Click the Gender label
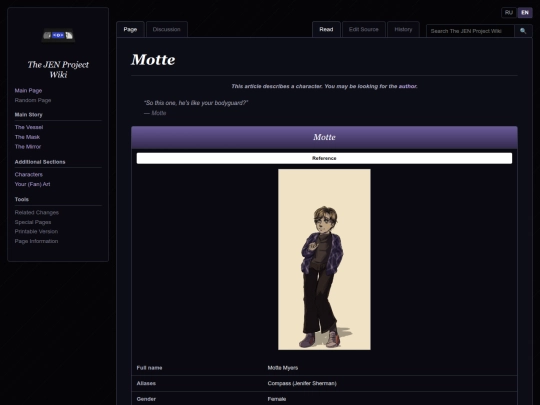540x405 pixels. (x=146, y=399)
